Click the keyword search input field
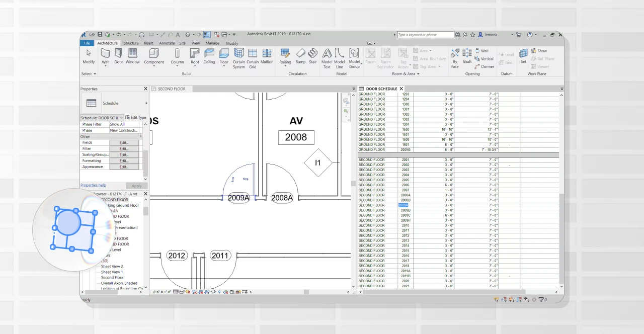Viewport: 644px width, 334px height. [425, 35]
